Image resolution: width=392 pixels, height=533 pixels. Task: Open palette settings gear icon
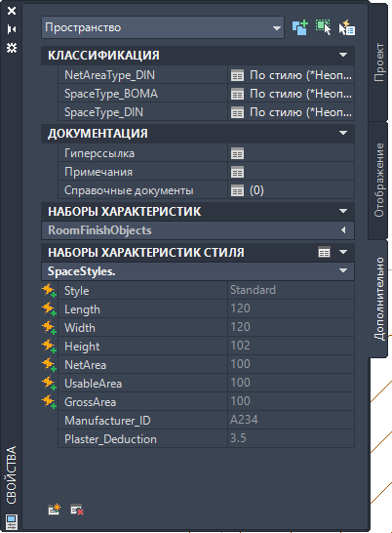click(x=12, y=48)
